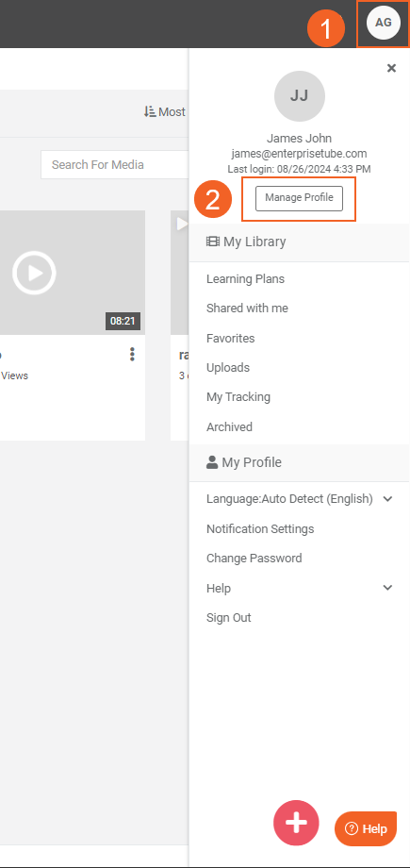The height and width of the screenshot is (868, 410).
Task: Open Notification Settings
Action: [x=260, y=528]
